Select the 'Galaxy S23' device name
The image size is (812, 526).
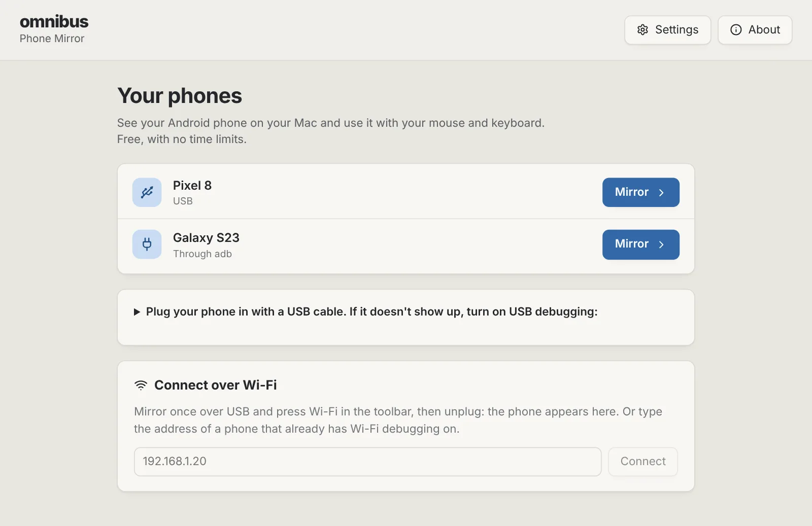click(x=206, y=238)
